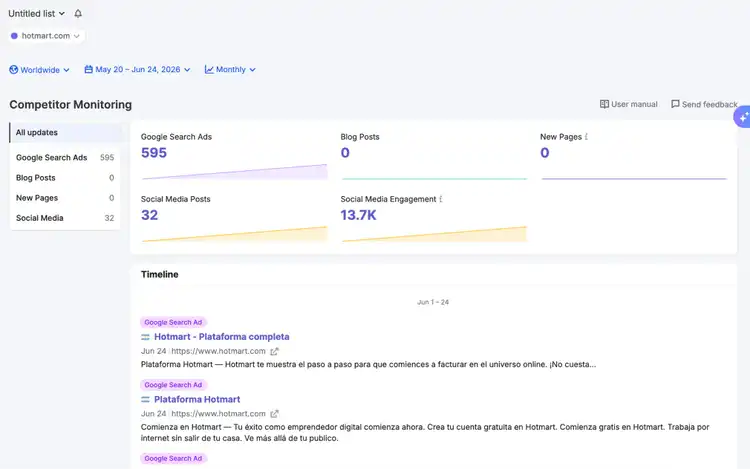Screen dimensions: 750x469
Task: Expand the hotmart.com domain selector
Action: tap(46, 36)
